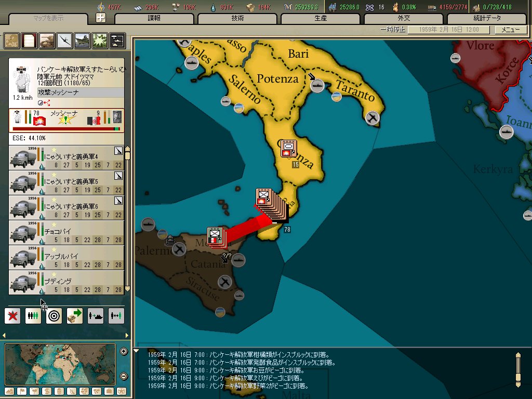
Task: Open the 技術 tab
Action: [237, 18]
